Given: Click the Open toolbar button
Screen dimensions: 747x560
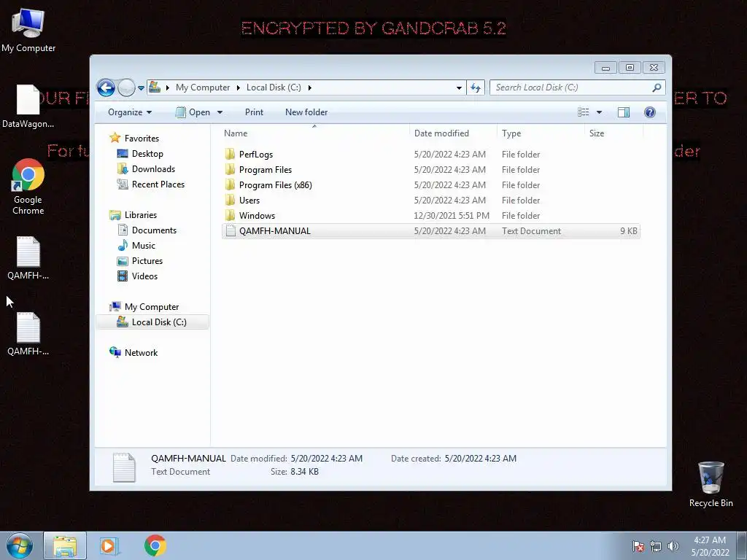Looking at the screenshot, I should tap(193, 112).
